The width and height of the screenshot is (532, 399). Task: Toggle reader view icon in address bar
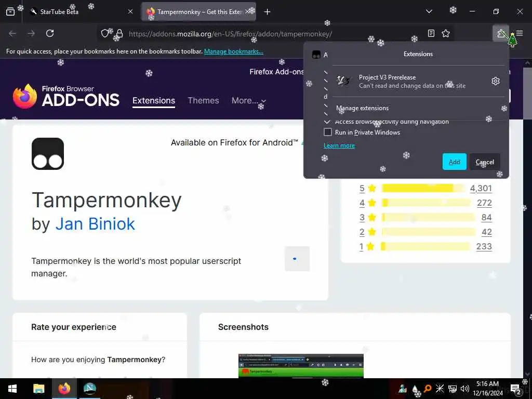[431, 33]
